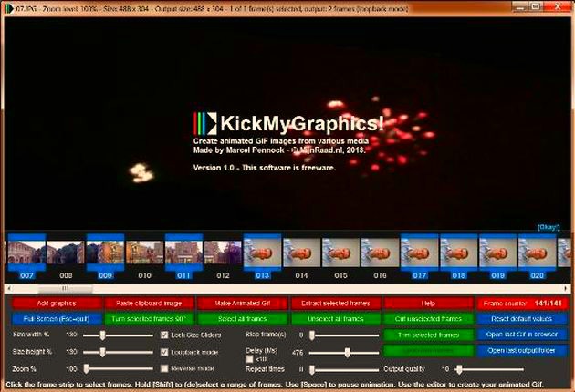This screenshot has height=392, width=575.
Task: Click Make Animated Gif
Action: pyautogui.click(x=243, y=304)
